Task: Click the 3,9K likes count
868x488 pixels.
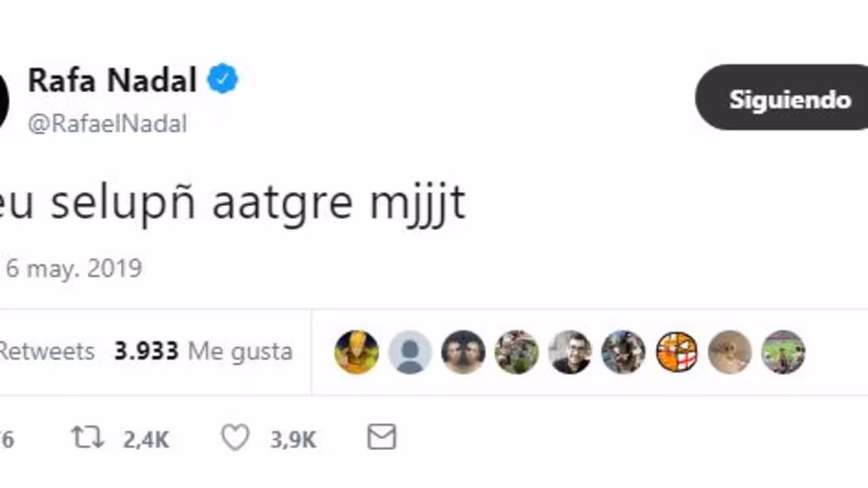Action: (x=293, y=440)
